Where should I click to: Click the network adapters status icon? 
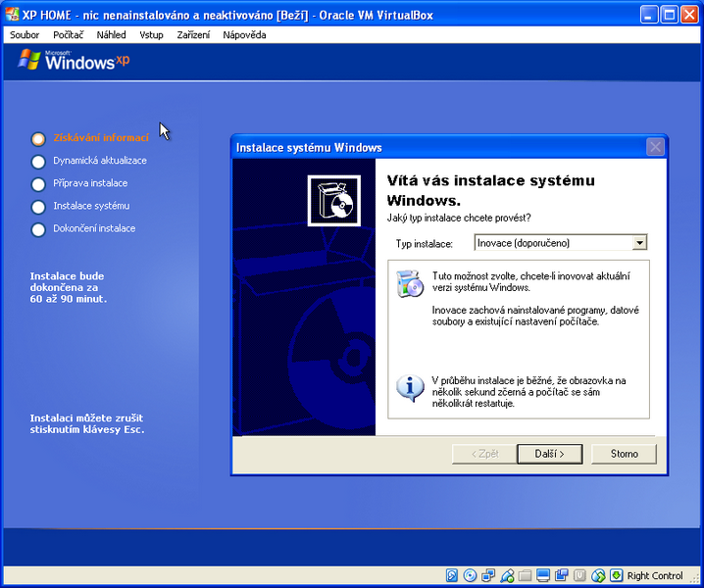pyautogui.click(x=488, y=575)
